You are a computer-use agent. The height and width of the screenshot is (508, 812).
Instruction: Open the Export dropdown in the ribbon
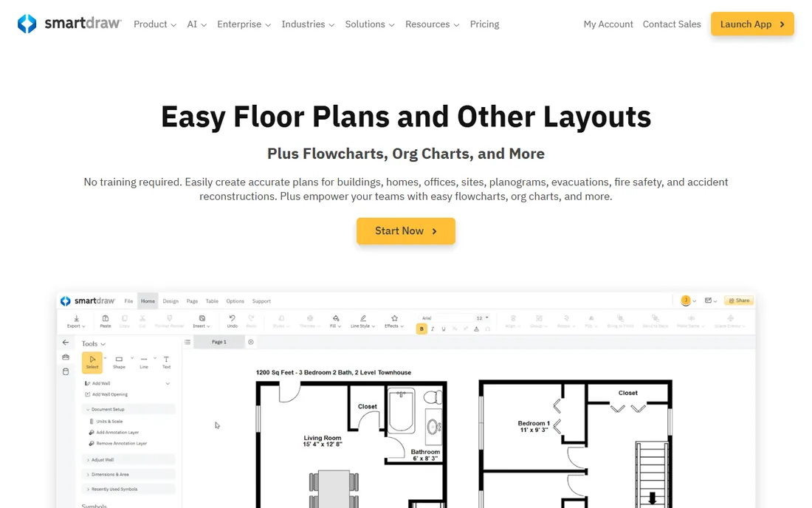76,322
